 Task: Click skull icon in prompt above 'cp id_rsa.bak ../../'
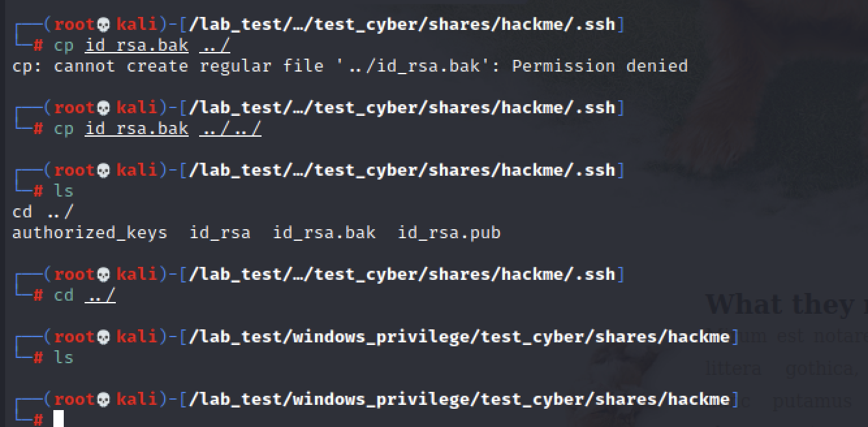[x=103, y=107]
